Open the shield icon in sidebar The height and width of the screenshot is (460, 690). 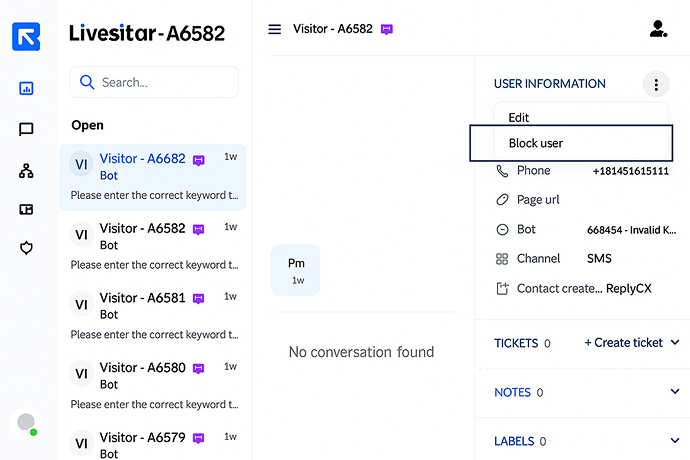point(26,248)
